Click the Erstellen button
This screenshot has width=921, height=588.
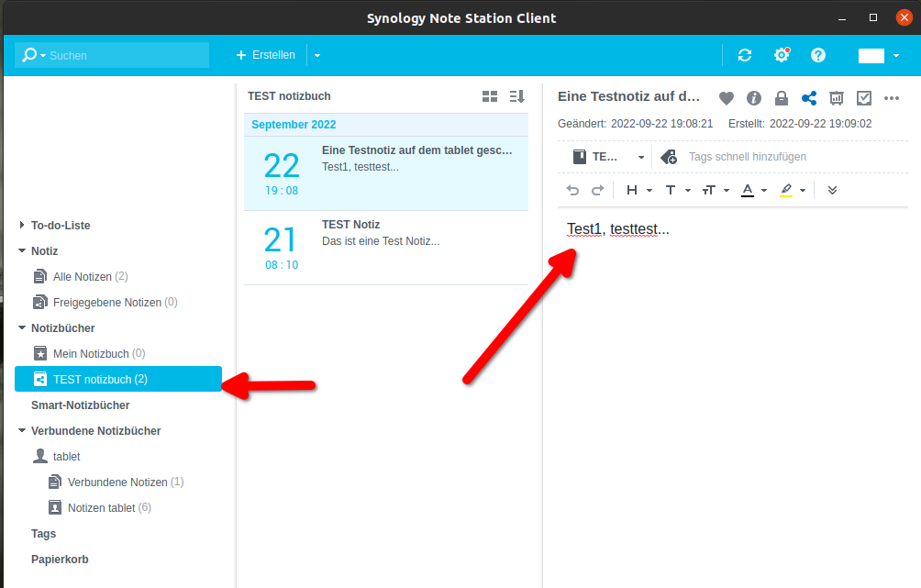pos(266,55)
